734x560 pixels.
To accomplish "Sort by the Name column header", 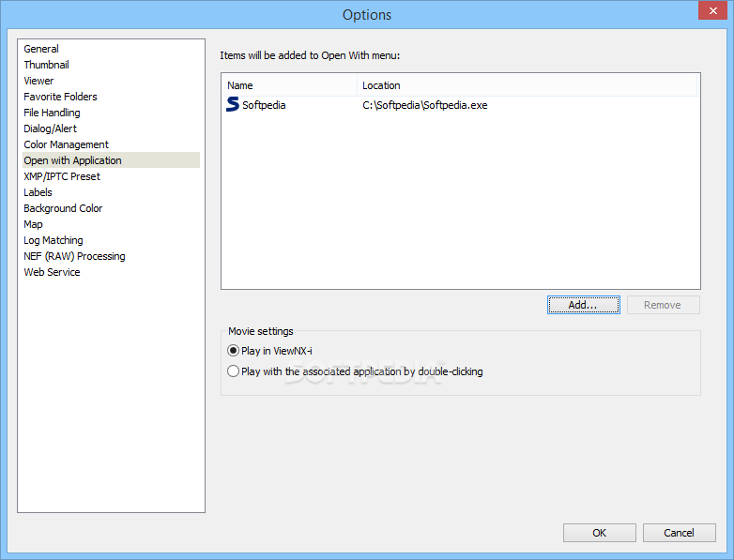I will (x=289, y=85).
